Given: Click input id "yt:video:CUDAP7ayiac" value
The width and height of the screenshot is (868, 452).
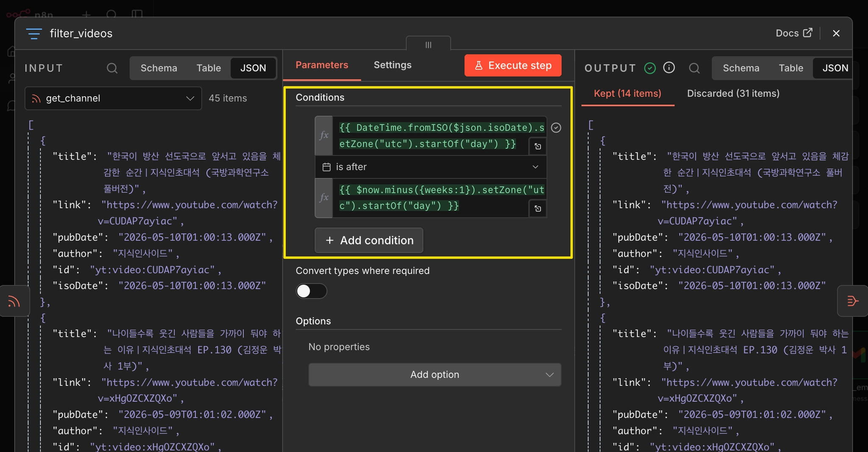Looking at the screenshot, I should click(x=152, y=270).
